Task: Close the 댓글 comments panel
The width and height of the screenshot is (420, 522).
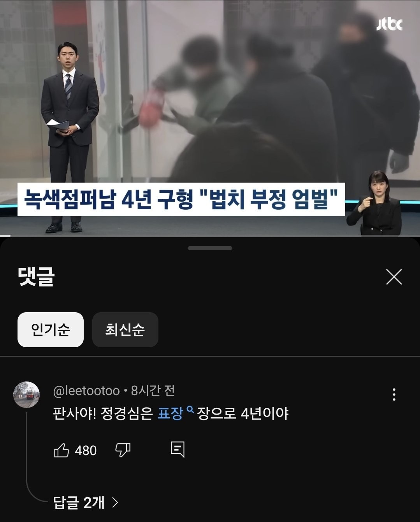Action: click(x=394, y=277)
